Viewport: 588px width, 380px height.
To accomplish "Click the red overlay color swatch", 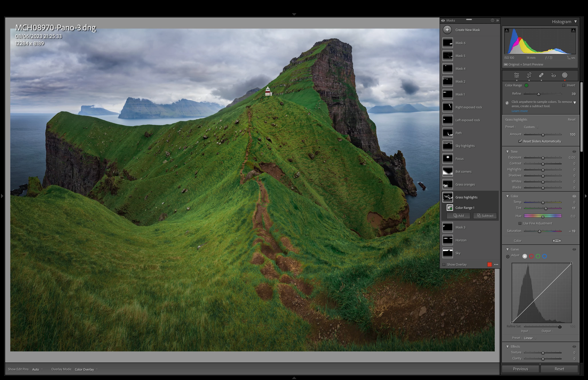I will (490, 264).
